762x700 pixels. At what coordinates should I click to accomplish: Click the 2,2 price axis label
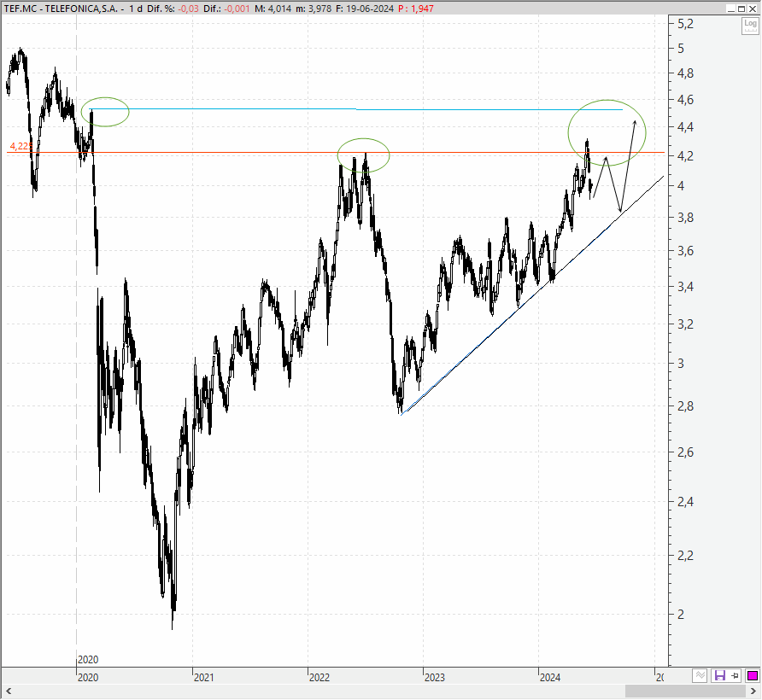coord(686,555)
